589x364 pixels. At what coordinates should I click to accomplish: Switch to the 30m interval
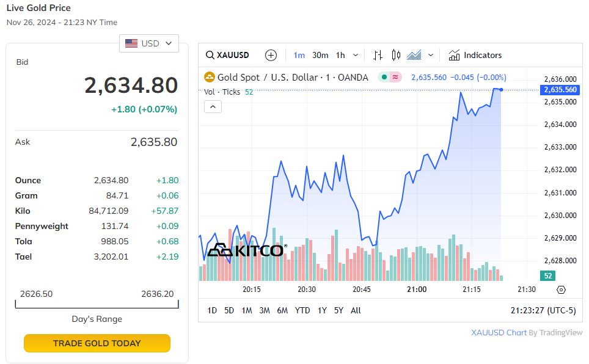320,55
